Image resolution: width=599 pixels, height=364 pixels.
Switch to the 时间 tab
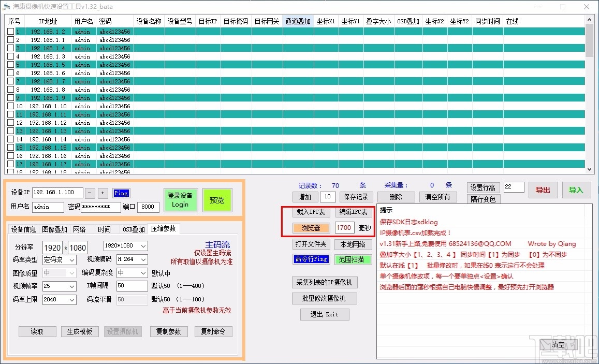click(105, 229)
